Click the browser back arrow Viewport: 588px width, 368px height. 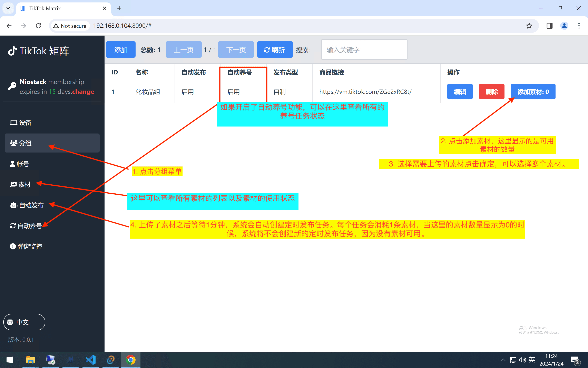click(9, 26)
